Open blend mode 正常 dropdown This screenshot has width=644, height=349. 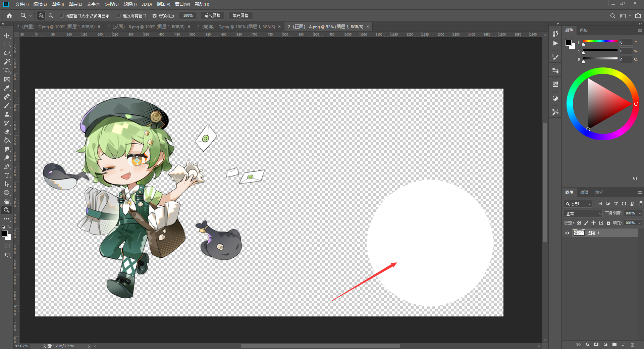tap(583, 213)
